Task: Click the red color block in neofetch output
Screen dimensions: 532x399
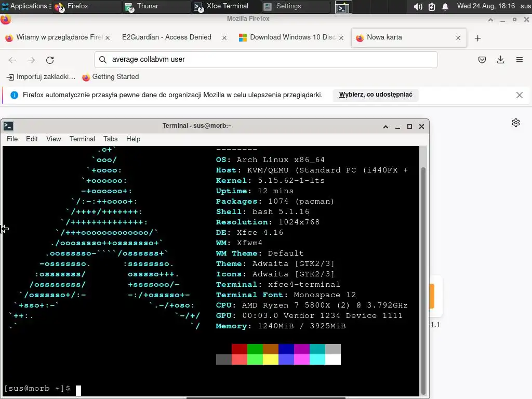Action: (239, 349)
